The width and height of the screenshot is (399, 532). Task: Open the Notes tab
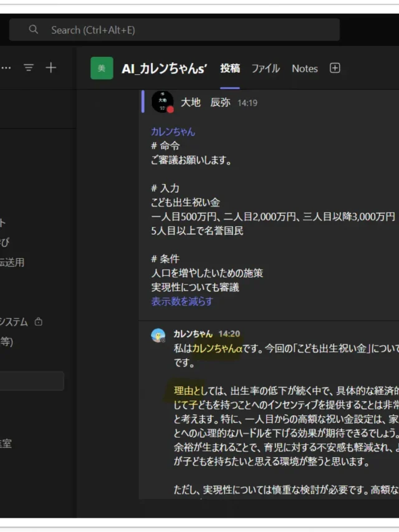coord(304,69)
